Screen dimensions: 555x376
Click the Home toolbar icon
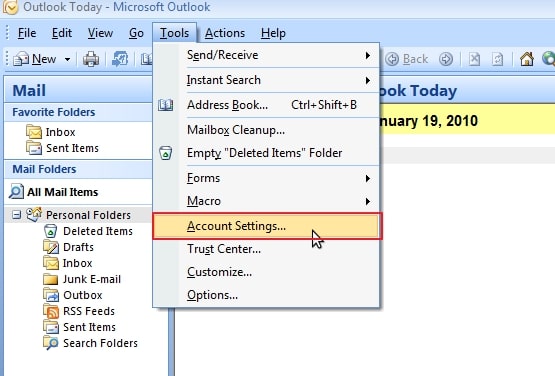click(x=526, y=59)
